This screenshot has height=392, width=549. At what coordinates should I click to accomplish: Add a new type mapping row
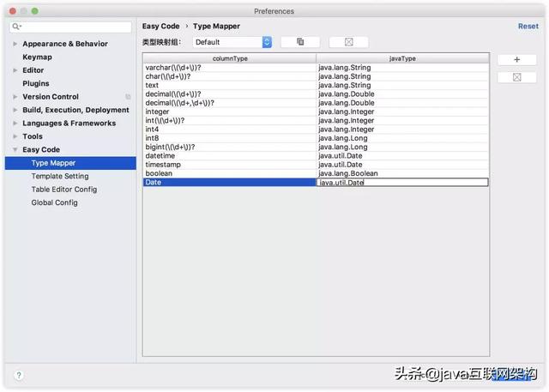[516, 60]
